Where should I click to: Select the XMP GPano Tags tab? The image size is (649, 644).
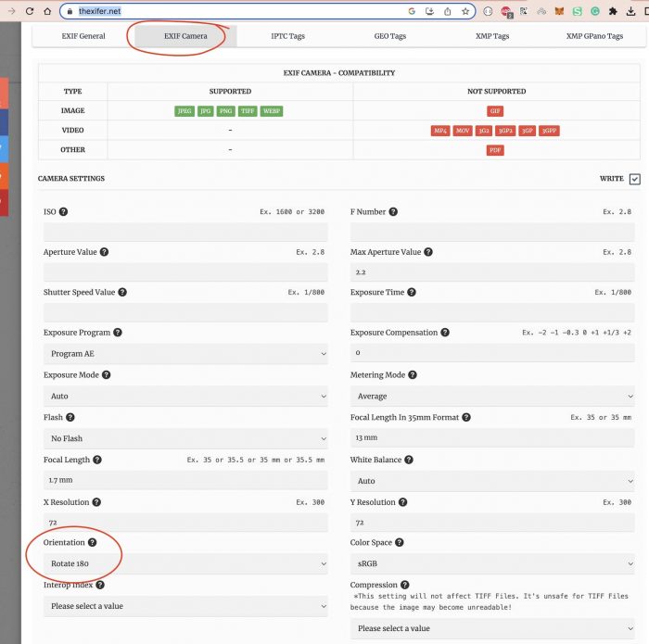click(594, 36)
